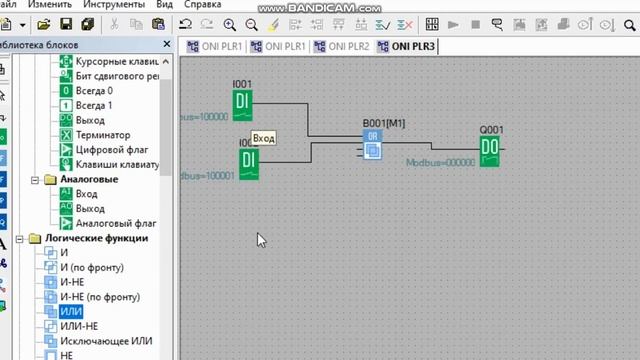Redo the last undone action

(x=207, y=24)
